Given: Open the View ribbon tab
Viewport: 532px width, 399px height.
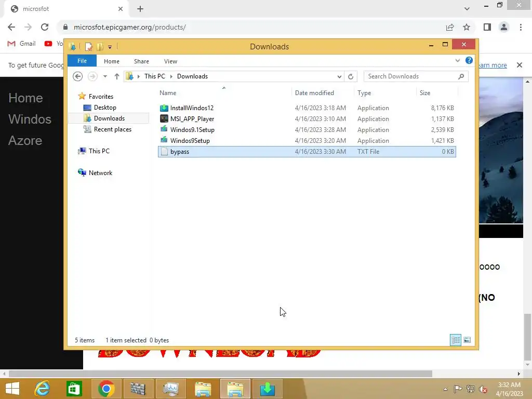Looking at the screenshot, I should 170,61.
